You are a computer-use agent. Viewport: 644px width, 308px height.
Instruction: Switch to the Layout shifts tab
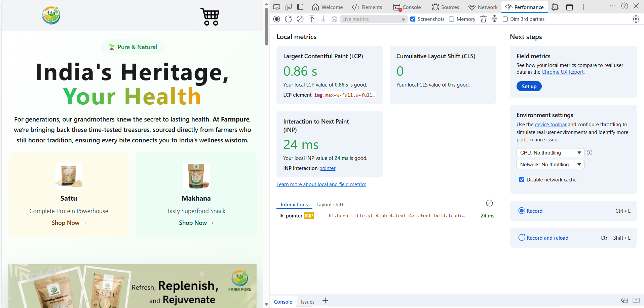(x=331, y=205)
